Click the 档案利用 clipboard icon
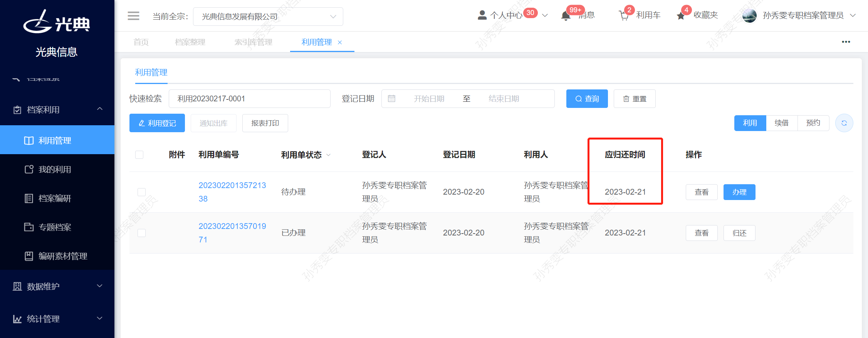The width and height of the screenshot is (868, 338). tap(17, 110)
